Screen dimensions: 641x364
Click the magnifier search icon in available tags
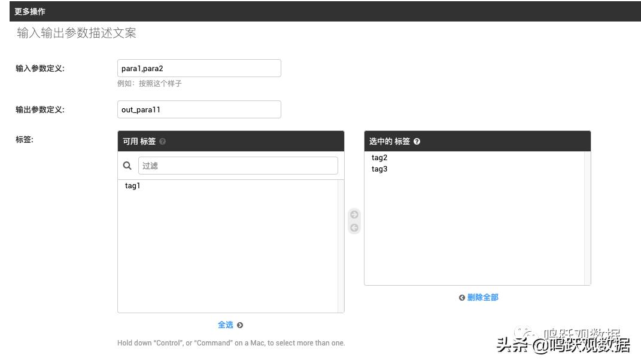(127, 166)
